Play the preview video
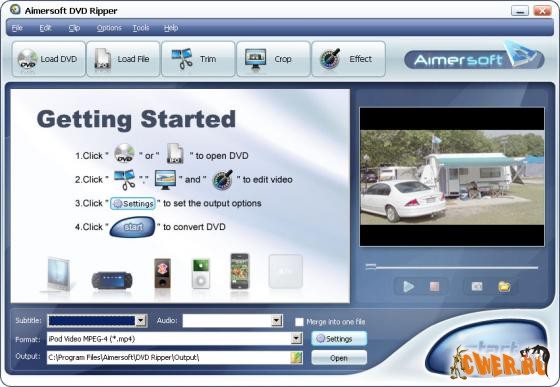The image size is (560, 387). click(x=408, y=286)
